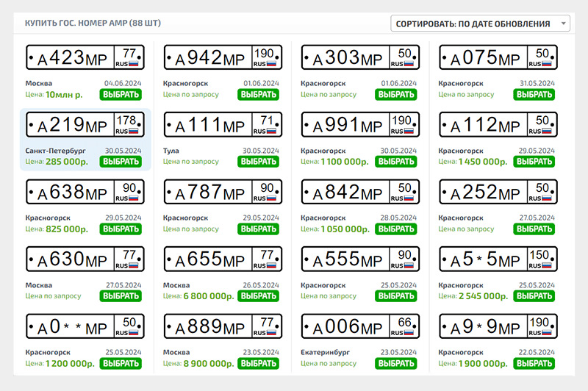Click the А0**МР 50 license plate

tap(85, 326)
